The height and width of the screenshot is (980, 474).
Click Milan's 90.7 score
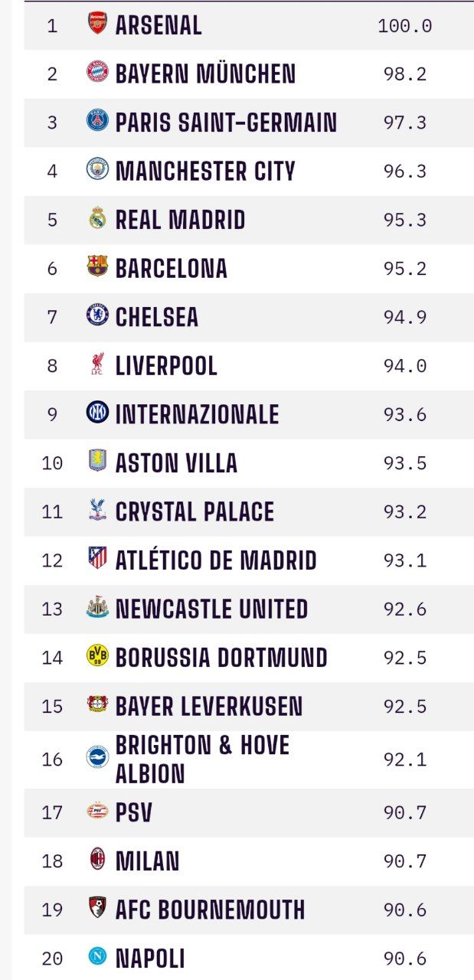(405, 861)
